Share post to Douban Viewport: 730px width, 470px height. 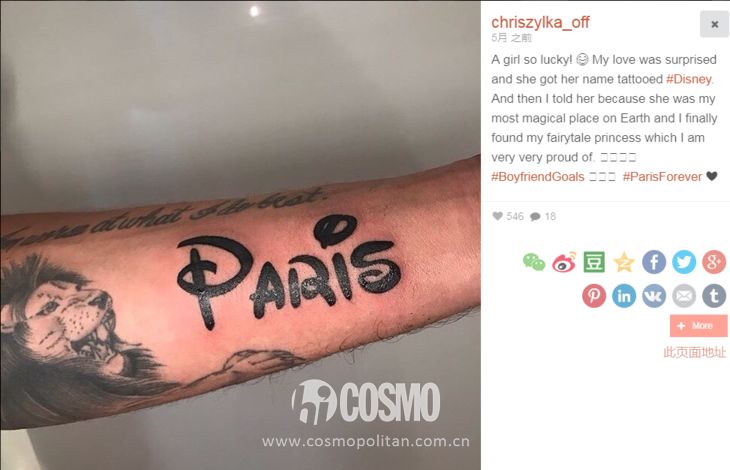[x=594, y=262]
